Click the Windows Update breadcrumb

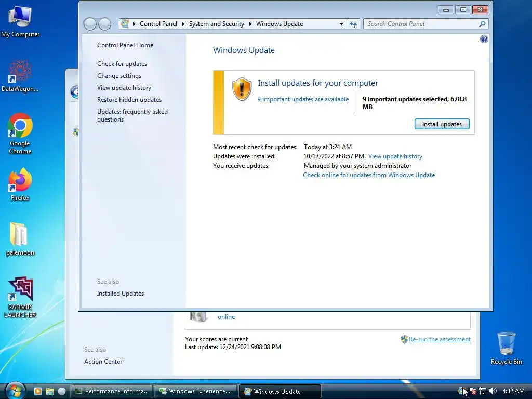tap(280, 24)
